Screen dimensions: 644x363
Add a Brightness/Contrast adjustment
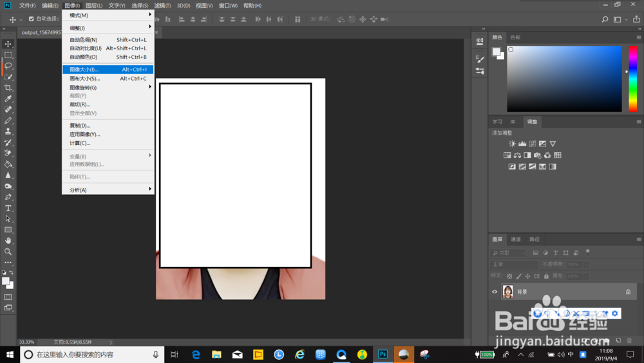pyautogui.click(x=512, y=144)
